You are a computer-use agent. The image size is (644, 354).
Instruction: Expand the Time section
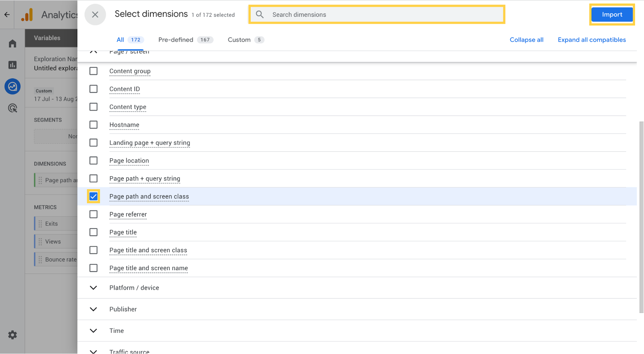coord(93,330)
